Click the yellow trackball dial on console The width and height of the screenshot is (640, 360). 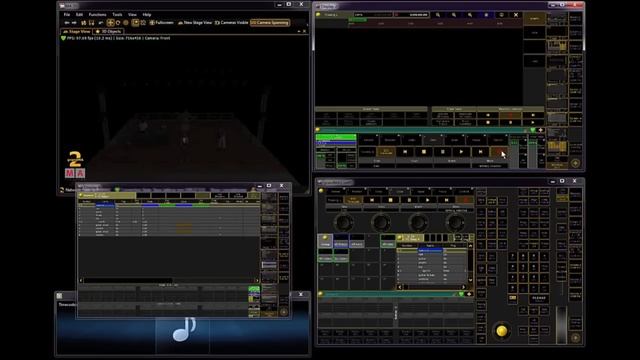tap(502, 330)
